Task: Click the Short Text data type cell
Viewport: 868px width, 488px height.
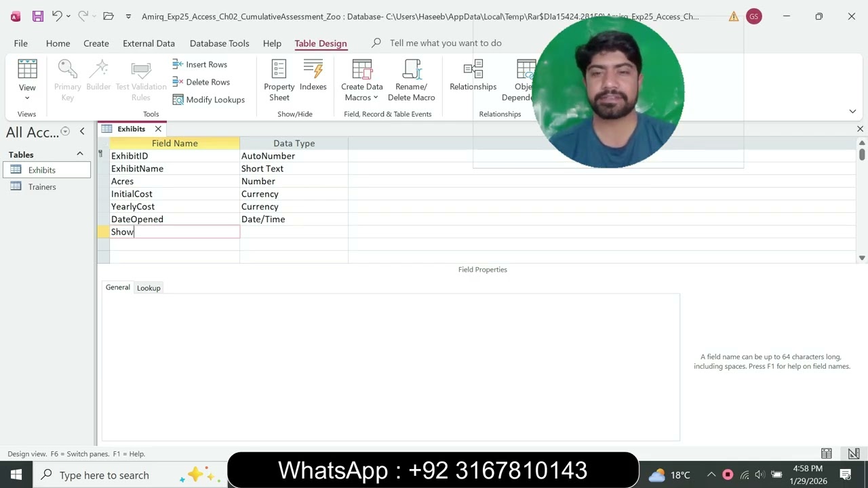Action: tap(294, 169)
